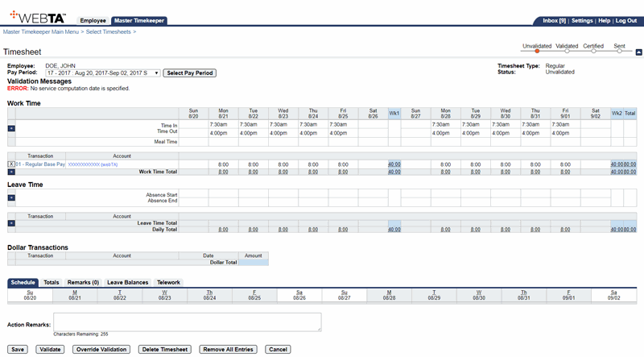This screenshot has height=357, width=644.
Task: Switch to the Master Timekeeper tab
Action: (138, 21)
